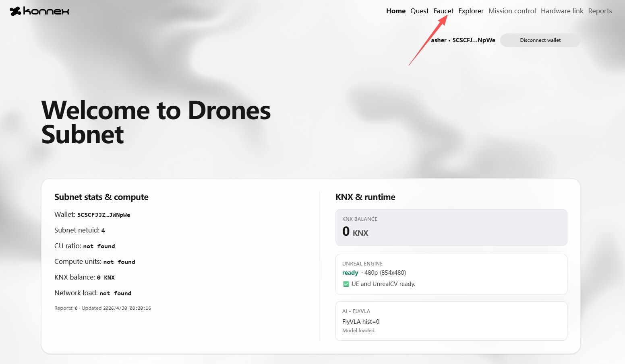Open the Faucet page
625x364 pixels.
[443, 11]
